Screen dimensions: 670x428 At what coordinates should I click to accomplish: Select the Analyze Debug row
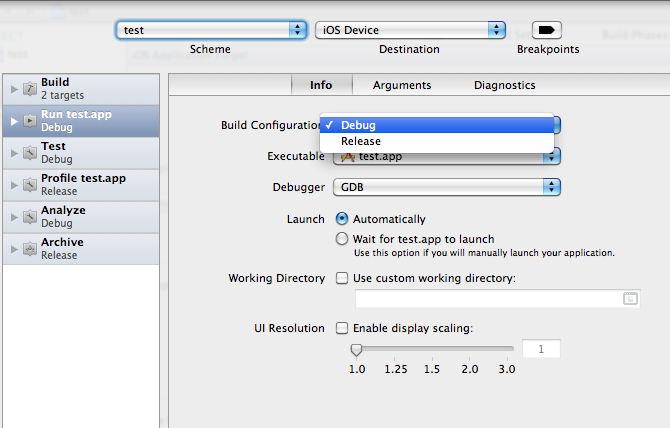[81, 217]
